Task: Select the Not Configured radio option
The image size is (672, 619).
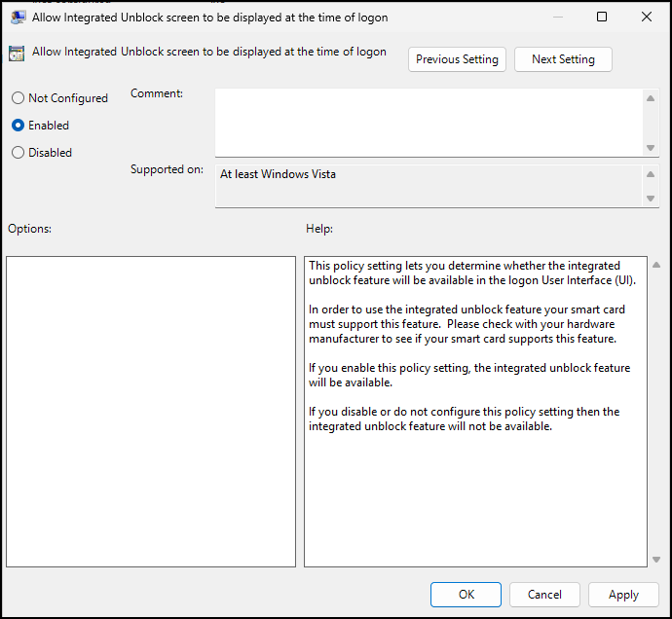Action: point(18,98)
